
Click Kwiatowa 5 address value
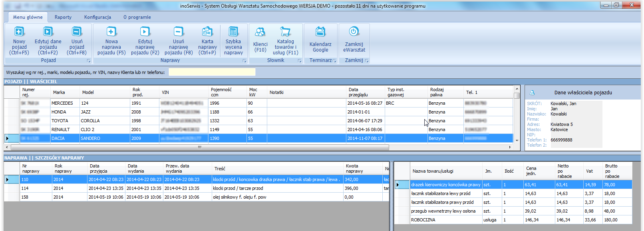click(x=562, y=124)
